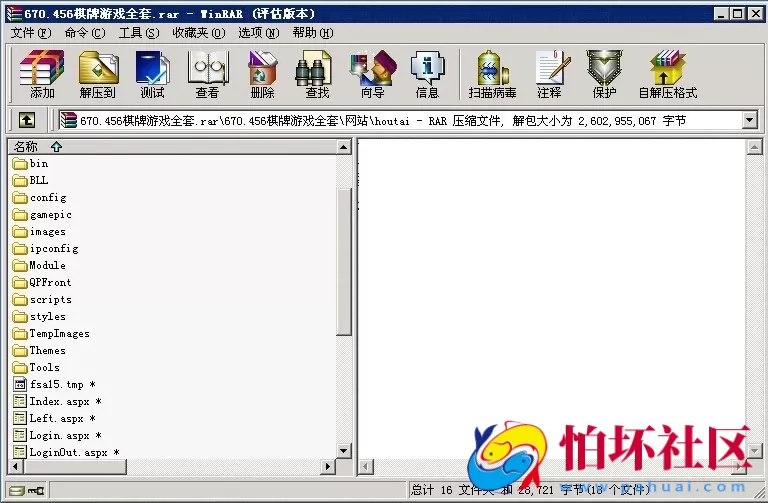This screenshot has width=768, height=503.
Task: Open the Options (选项) menu
Action: [258, 32]
